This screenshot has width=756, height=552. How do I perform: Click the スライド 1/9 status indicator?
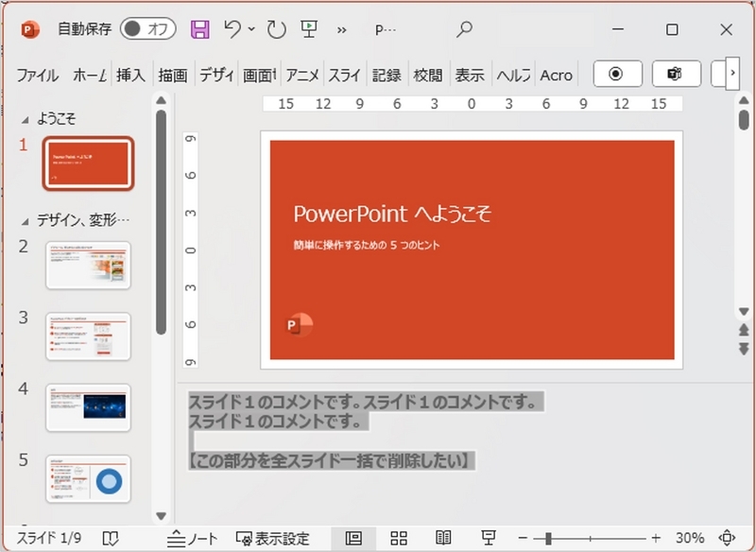(x=49, y=538)
